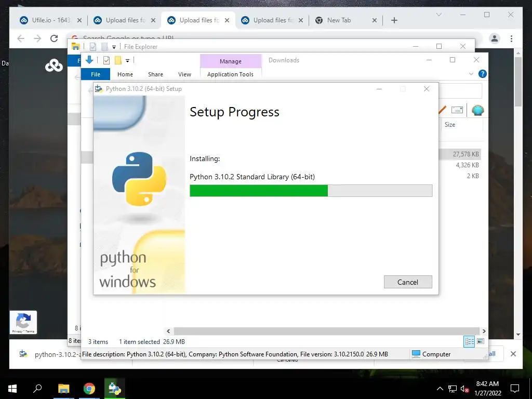Click the Python setup progress bar

(x=311, y=191)
